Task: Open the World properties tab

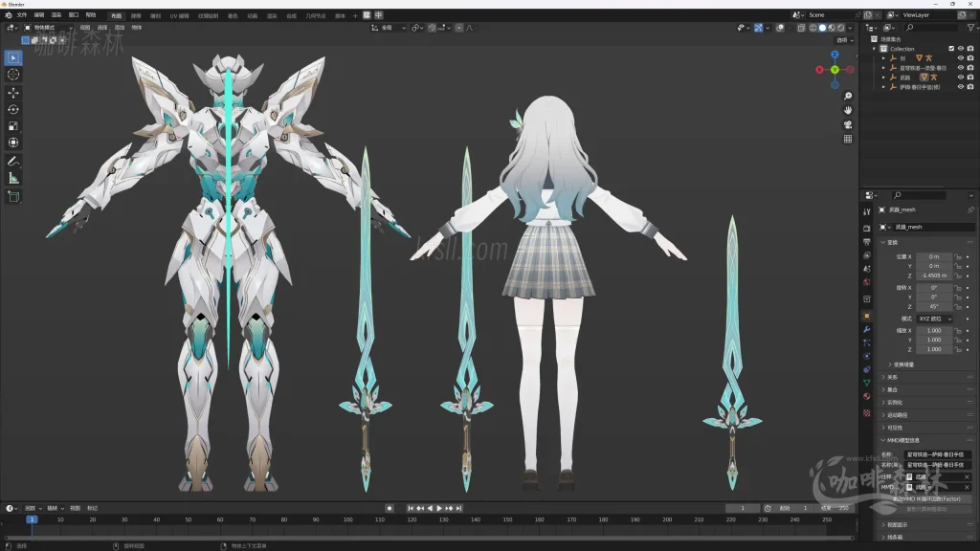Action: click(x=867, y=282)
